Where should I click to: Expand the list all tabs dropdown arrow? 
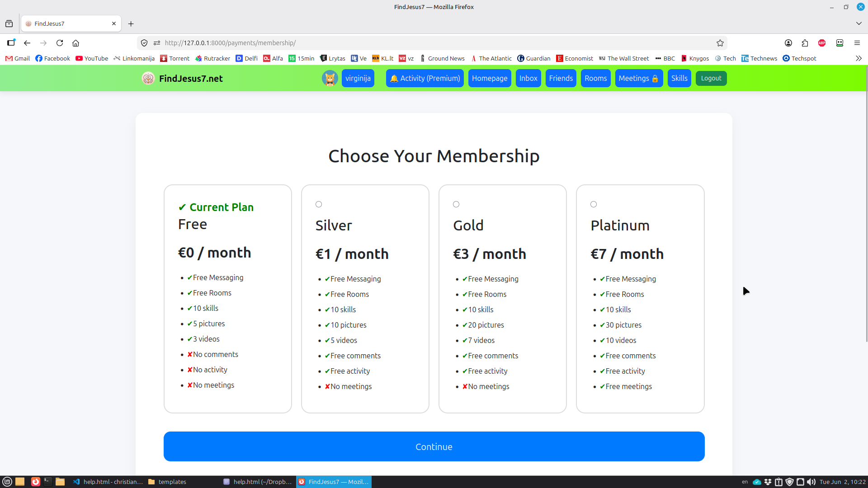859,23
